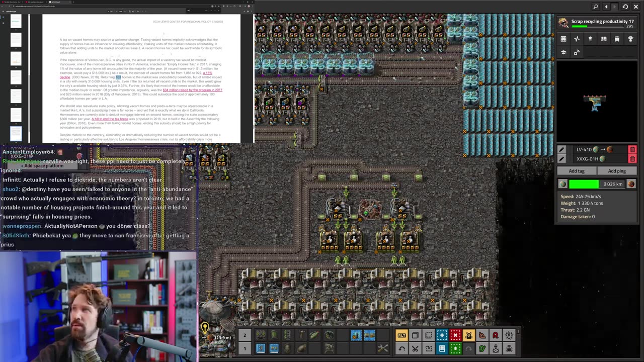This screenshot has width=644, height=362.
Task: Select the origin planet icon beside progress bar
Action: click(563, 184)
